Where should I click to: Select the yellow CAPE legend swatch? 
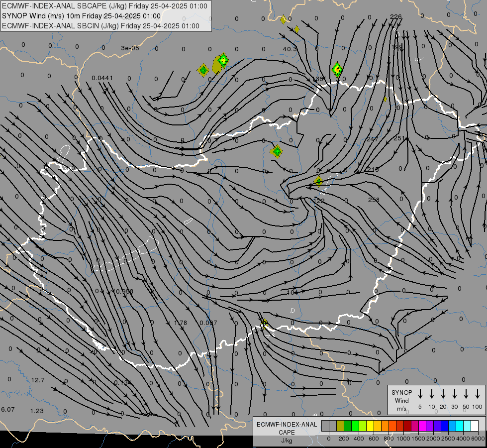(x=370, y=426)
